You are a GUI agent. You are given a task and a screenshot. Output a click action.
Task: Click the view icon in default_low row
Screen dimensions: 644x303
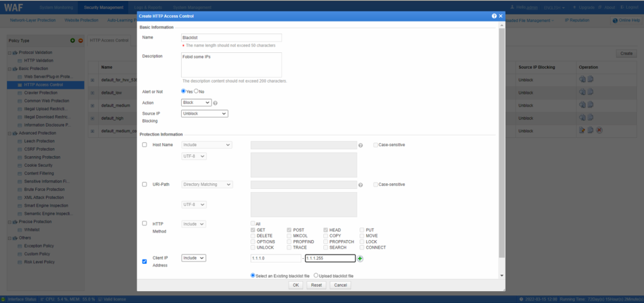tap(582, 92)
